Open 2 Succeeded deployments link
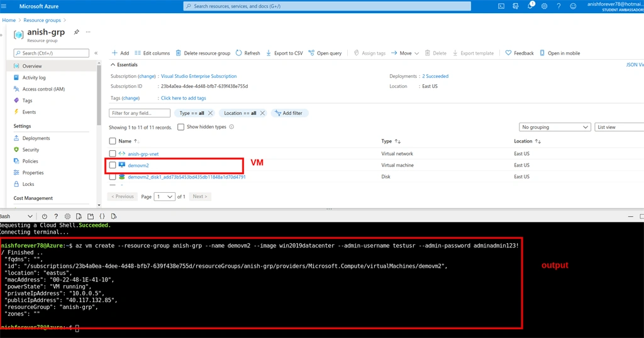644x338 pixels. pos(435,76)
